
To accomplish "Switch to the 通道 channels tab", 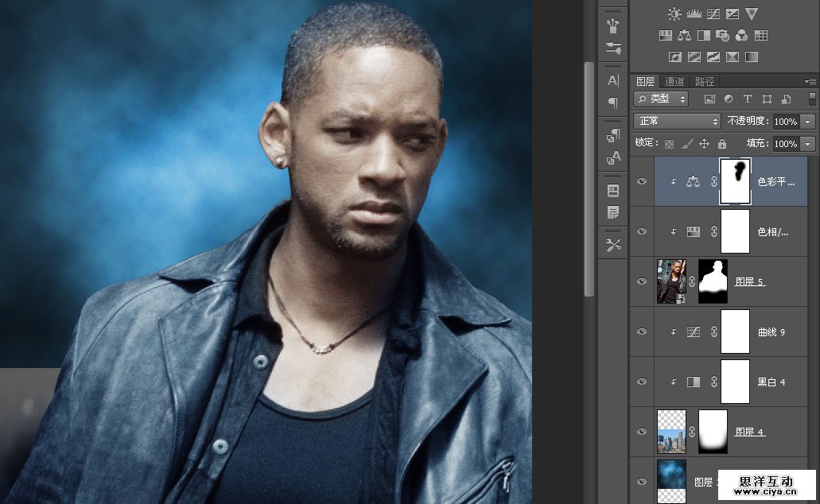I will [674, 81].
